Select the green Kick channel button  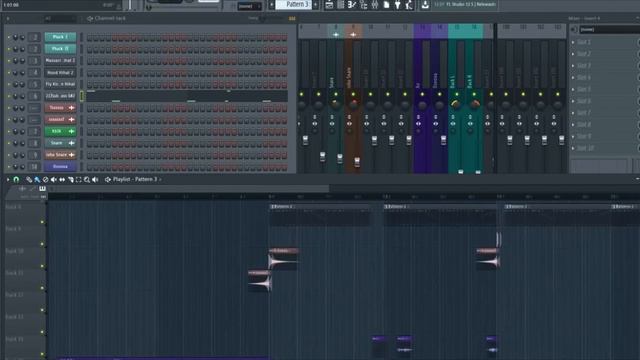click(x=60, y=131)
